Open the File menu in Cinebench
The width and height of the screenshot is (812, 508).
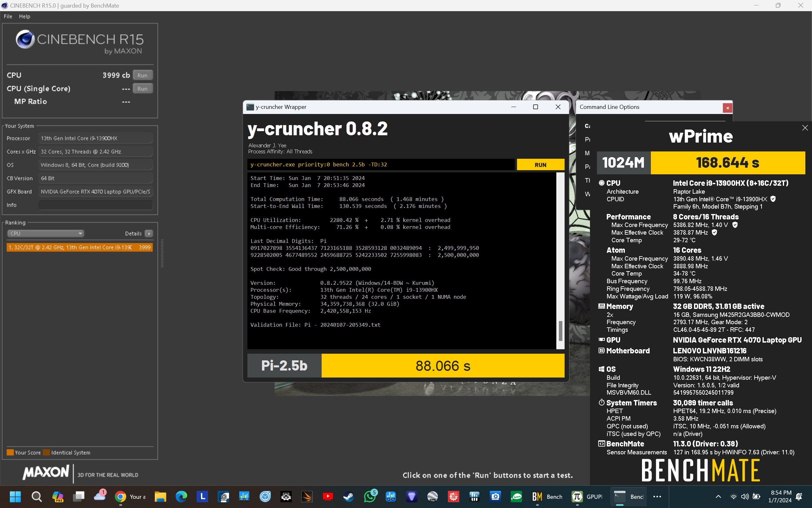[x=8, y=16]
